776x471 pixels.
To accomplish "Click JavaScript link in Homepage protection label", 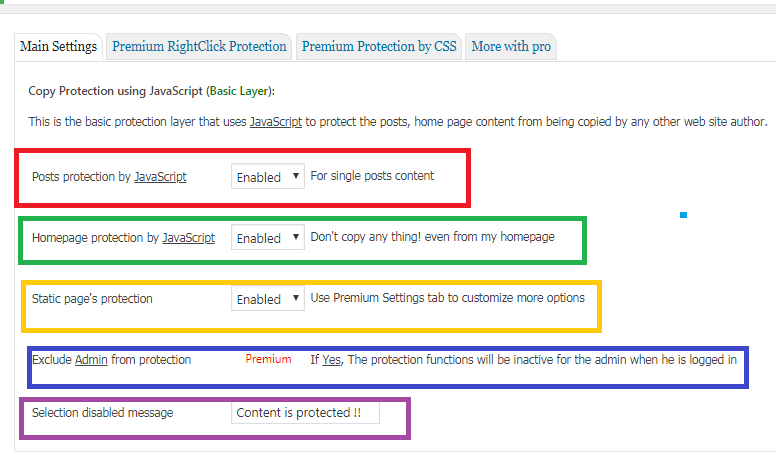I will point(188,238).
